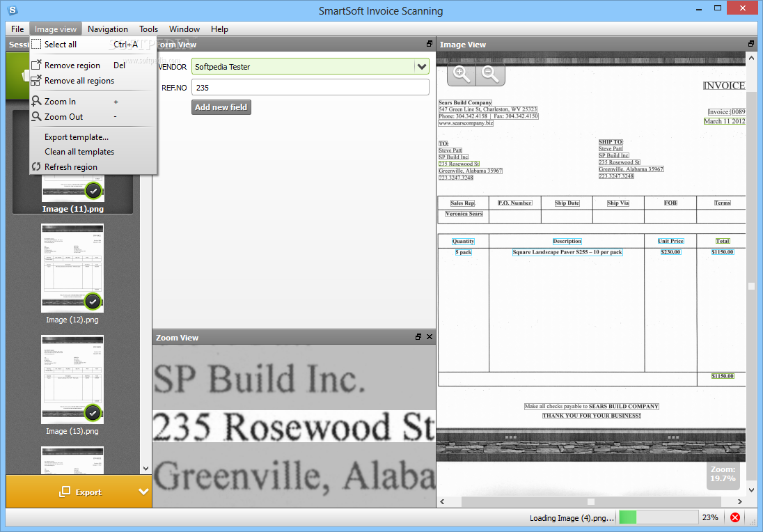Click the green checkmark on Image (13).png
The height and width of the screenshot is (532, 763).
coord(93,413)
